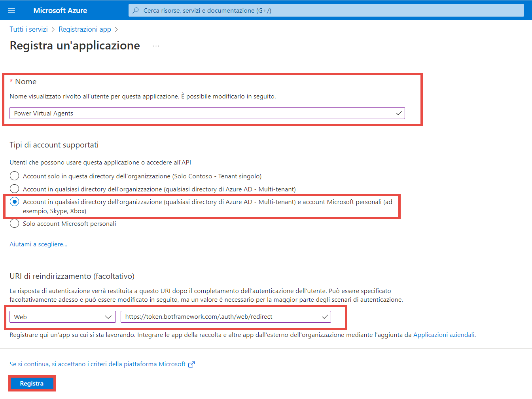Click the Microsoft Azure logo text
Viewport: 532px width, 399px height.
pos(60,10)
